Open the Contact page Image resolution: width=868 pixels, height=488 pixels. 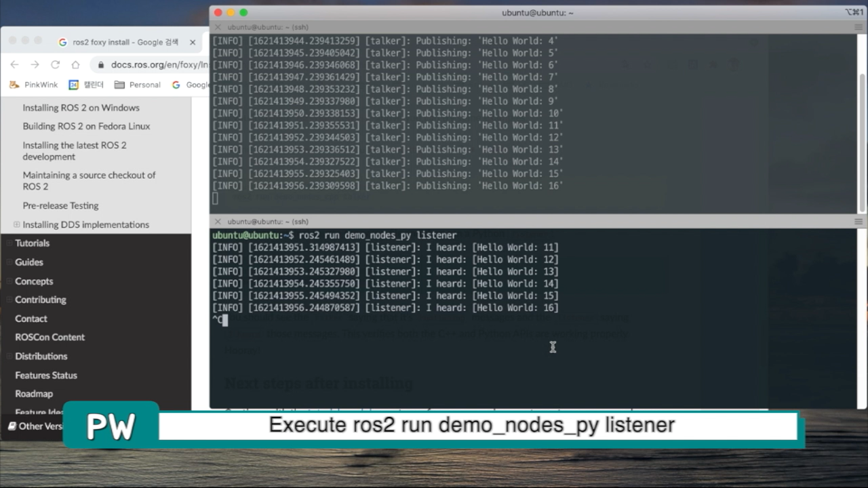pyautogui.click(x=31, y=319)
